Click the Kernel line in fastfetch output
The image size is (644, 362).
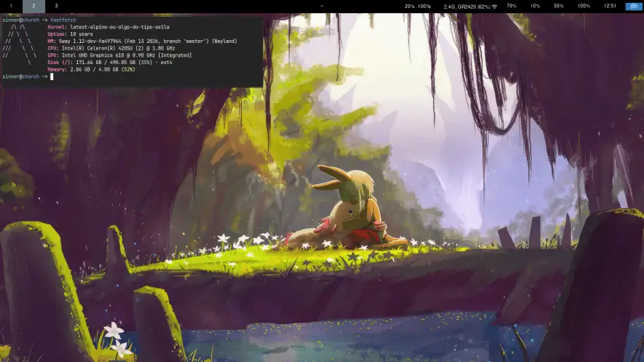(109, 27)
